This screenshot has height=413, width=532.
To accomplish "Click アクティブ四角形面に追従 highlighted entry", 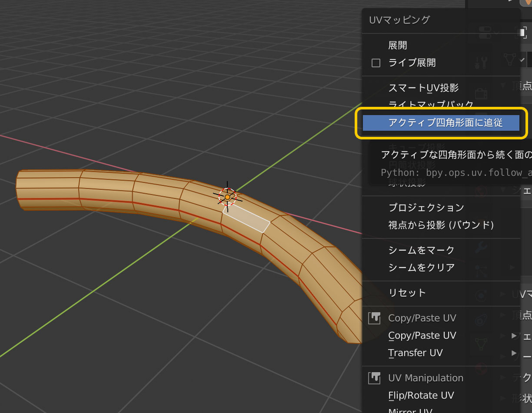I will click(x=441, y=122).
